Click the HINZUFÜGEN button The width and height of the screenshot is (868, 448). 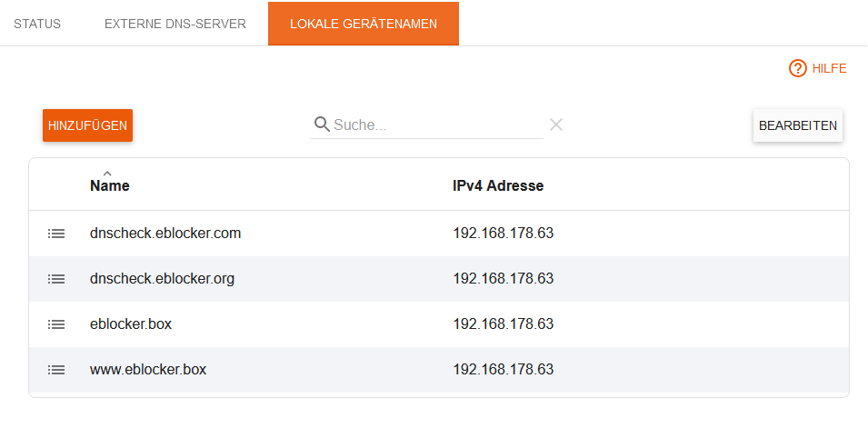pyautogui.click(x=87, y=125)
